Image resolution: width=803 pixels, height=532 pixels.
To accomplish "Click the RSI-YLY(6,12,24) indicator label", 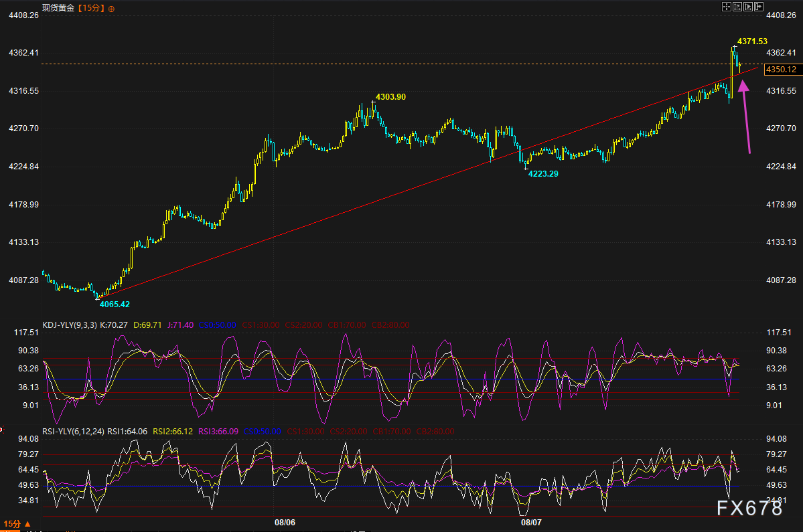I will pos(73,431).
